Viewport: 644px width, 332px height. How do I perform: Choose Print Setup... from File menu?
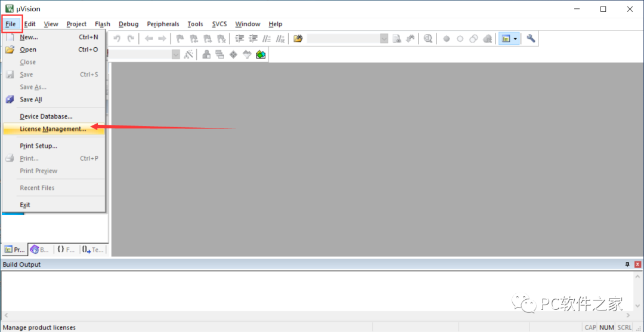pyautogui.click(x=54, y=146)
